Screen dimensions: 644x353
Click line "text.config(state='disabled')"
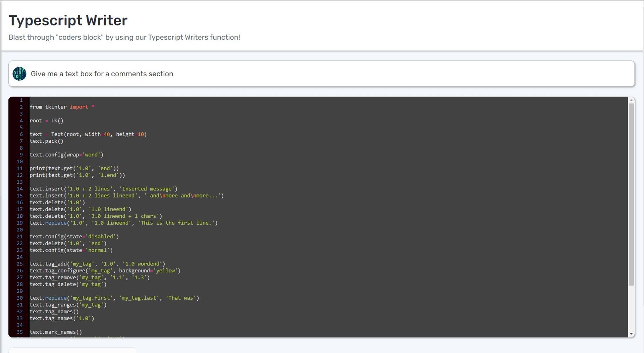[x=74, y=236]
